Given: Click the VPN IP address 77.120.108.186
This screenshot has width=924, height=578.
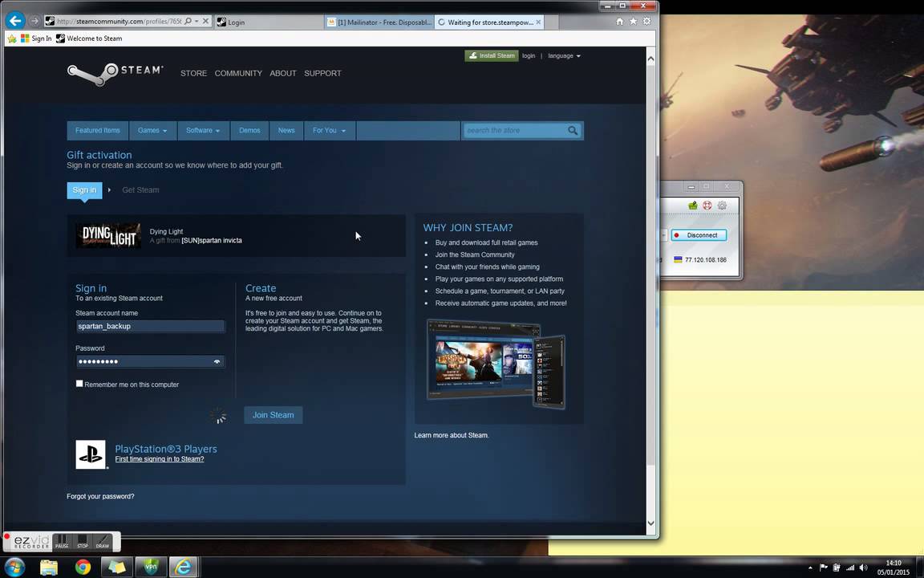Looking at the screenshot, I should pyautogui.click(x=705, y=260).
